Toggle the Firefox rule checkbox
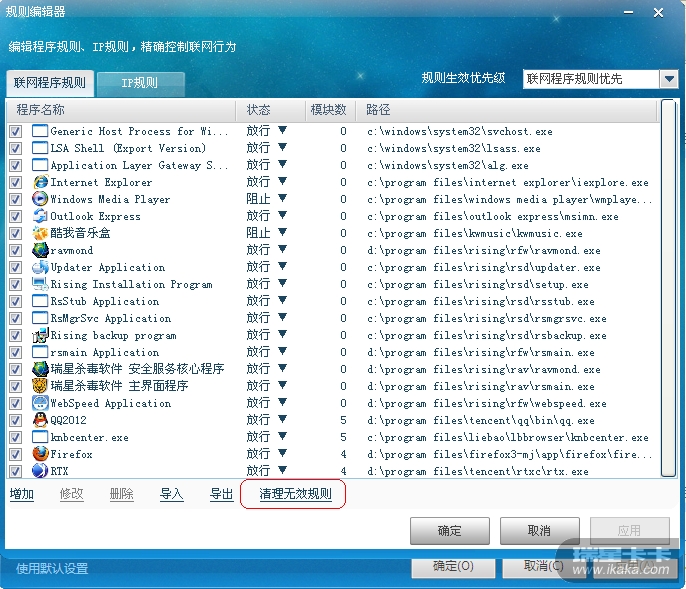686x589 pixels. point(16,454)
